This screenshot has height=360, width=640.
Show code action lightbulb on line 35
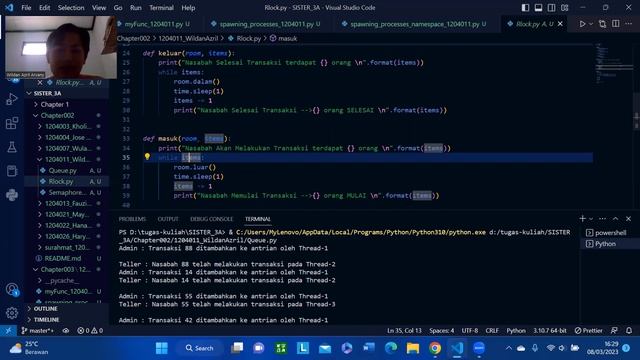[147, 157]
